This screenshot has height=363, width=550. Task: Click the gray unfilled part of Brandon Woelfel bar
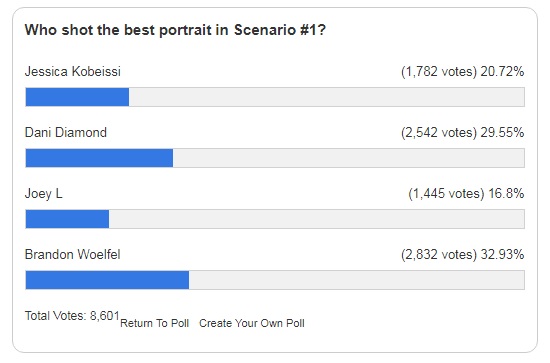[357, 280]
